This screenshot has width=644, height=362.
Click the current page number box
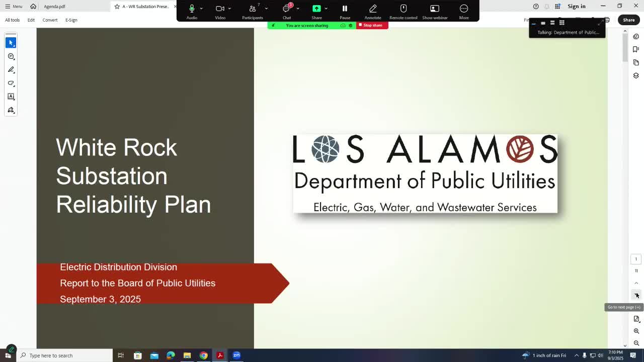pos(636,259)
